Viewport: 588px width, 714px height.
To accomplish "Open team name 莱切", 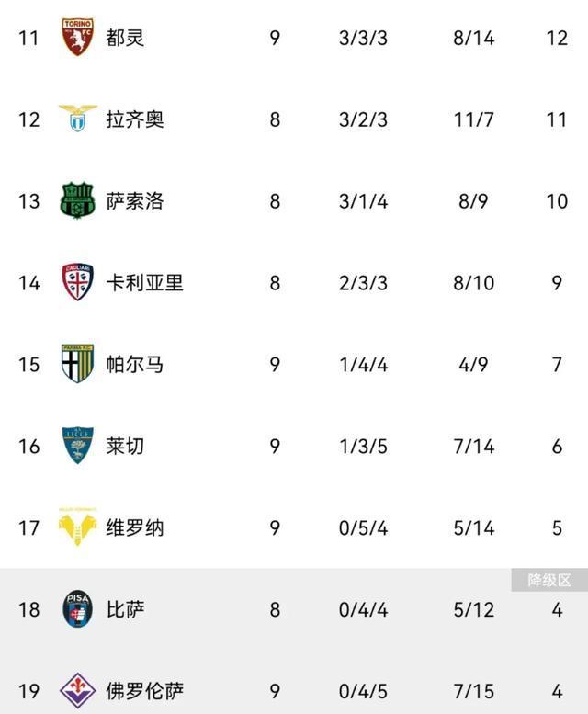I will pyautogui.click(x=125, y=446).
